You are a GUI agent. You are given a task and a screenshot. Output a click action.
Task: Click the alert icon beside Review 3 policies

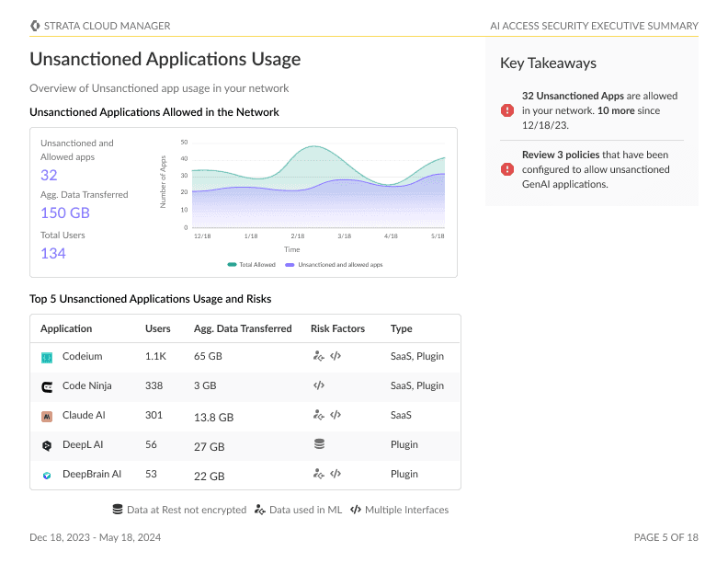click(x=507, y=169)
